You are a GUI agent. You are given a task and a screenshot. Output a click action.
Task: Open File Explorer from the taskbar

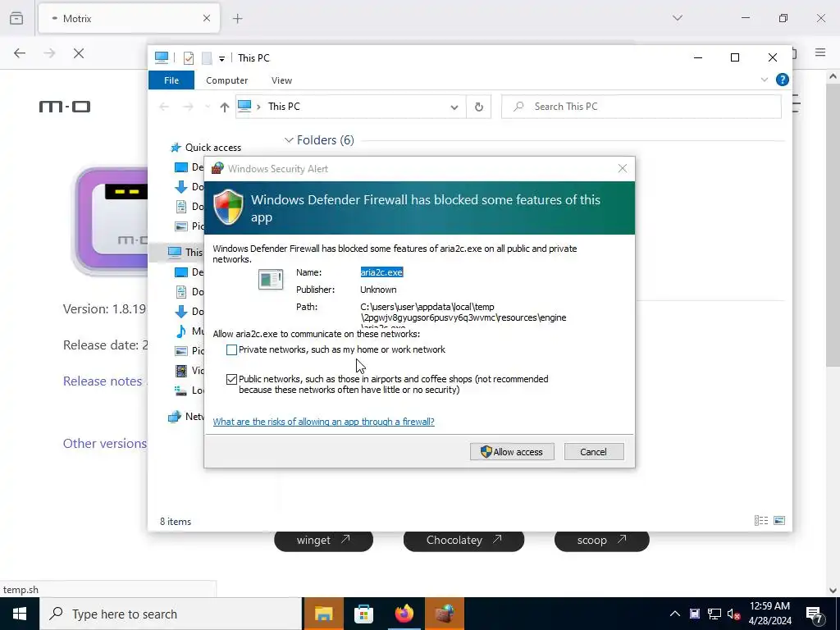click(323, 614)
